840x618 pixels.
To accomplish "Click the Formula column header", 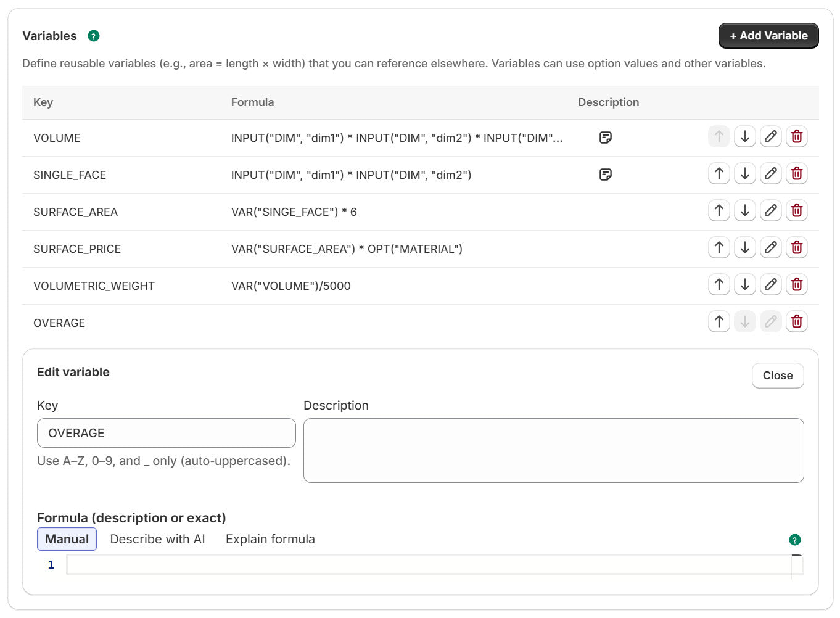I will pyautogui.click(x=252, y=102).
